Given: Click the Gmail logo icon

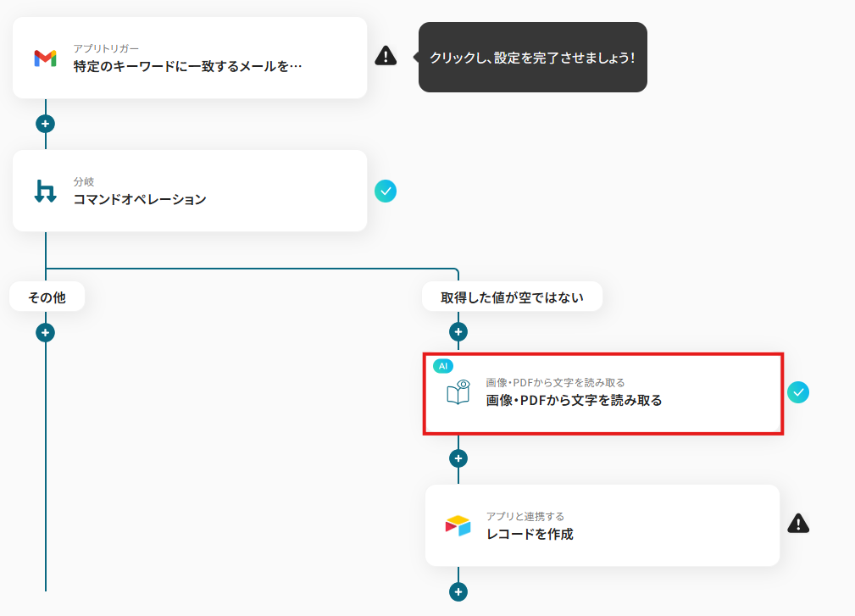Looking at the screenshot, I should tap(45, 58).
